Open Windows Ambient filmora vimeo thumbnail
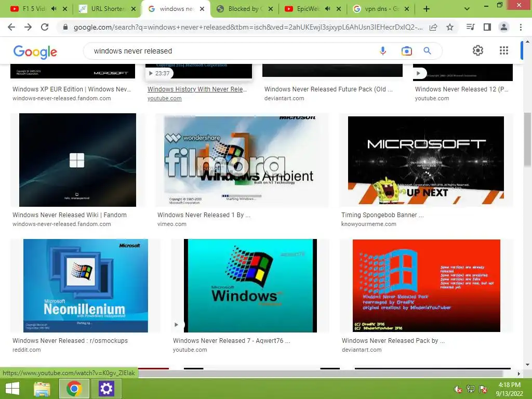532x399 pixels. 241,160
